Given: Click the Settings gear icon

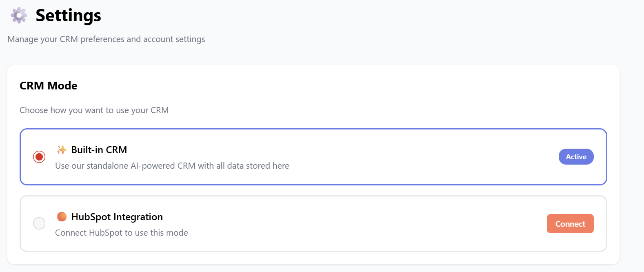Looking at the screenshot, I should [19, 16].
